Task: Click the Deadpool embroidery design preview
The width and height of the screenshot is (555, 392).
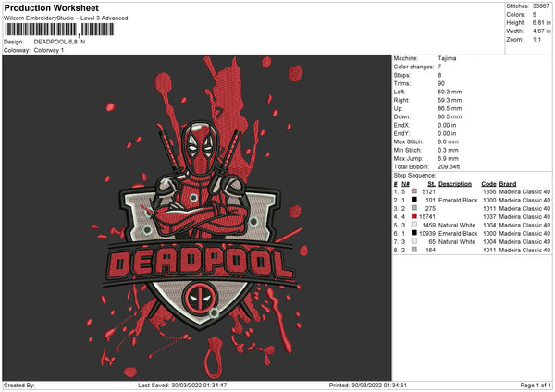Action: point(197,217)
